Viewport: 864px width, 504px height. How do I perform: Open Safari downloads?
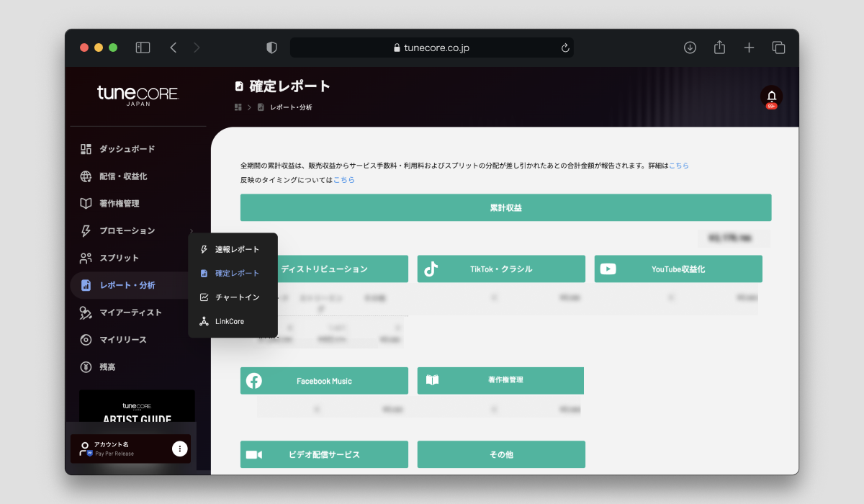690,48
